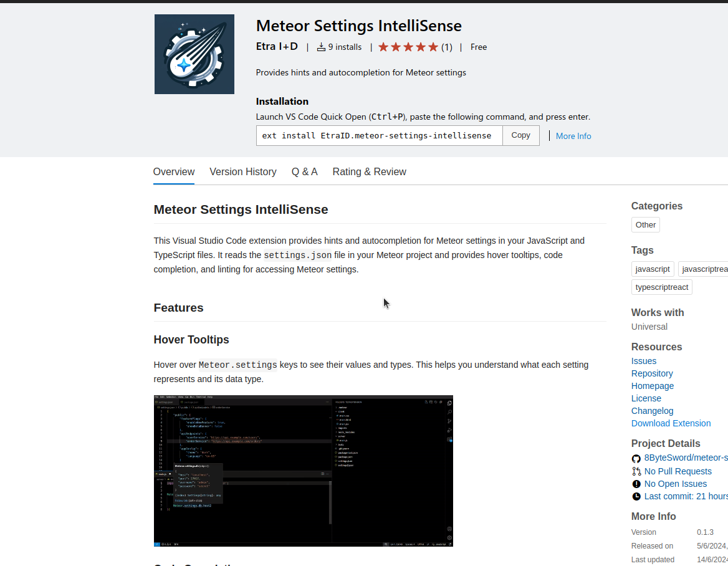Click the Hover Tooltips demo screenshot
Viewport: 728px width, 566px height.
tap(303, 471)
